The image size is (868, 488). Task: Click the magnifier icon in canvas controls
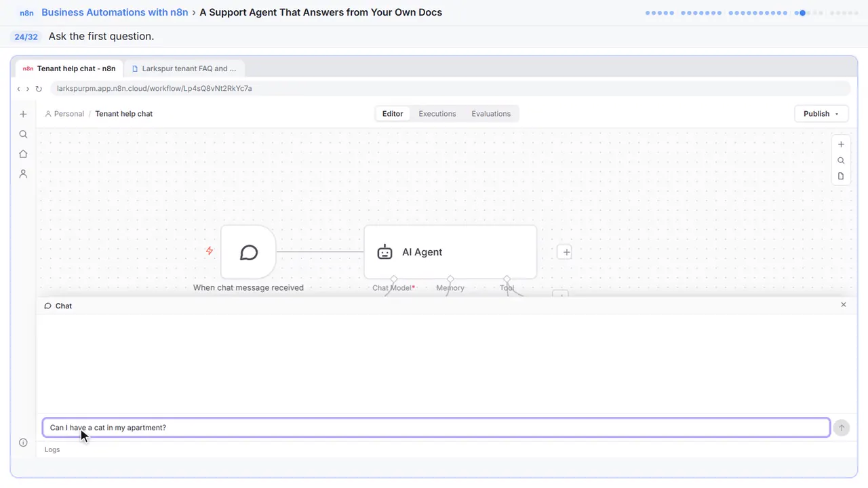(841, 161)
